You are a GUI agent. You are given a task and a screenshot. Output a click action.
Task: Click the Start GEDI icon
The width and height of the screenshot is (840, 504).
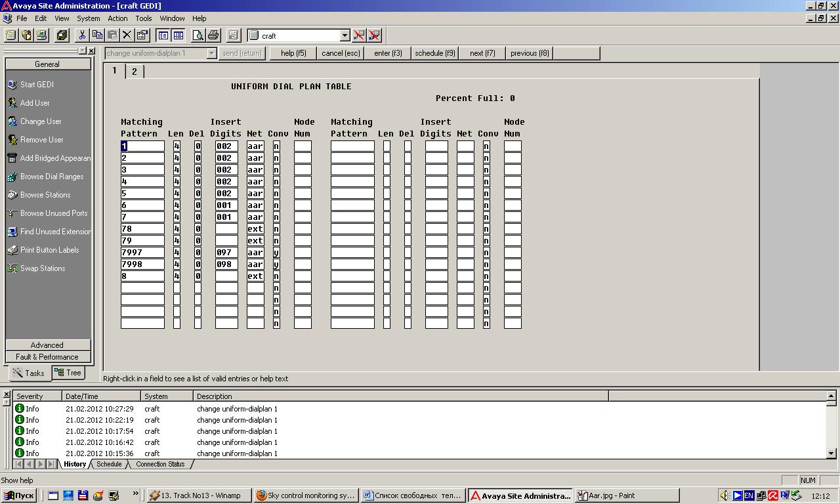coord(12,85)
